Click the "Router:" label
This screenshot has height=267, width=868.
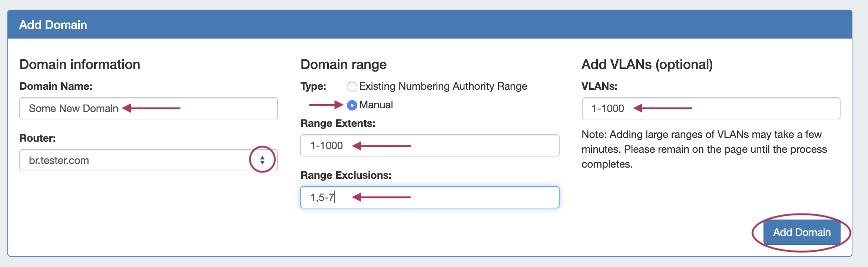coord(37,138)
